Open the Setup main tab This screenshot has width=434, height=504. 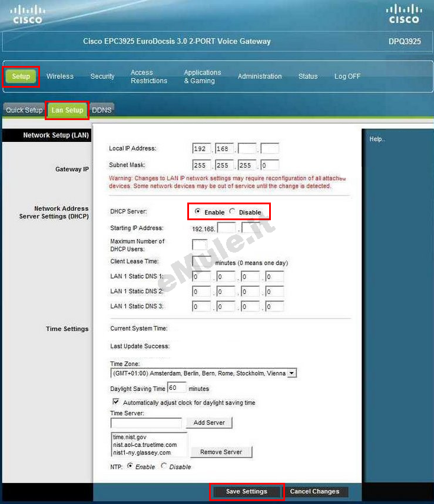point(21,77)
